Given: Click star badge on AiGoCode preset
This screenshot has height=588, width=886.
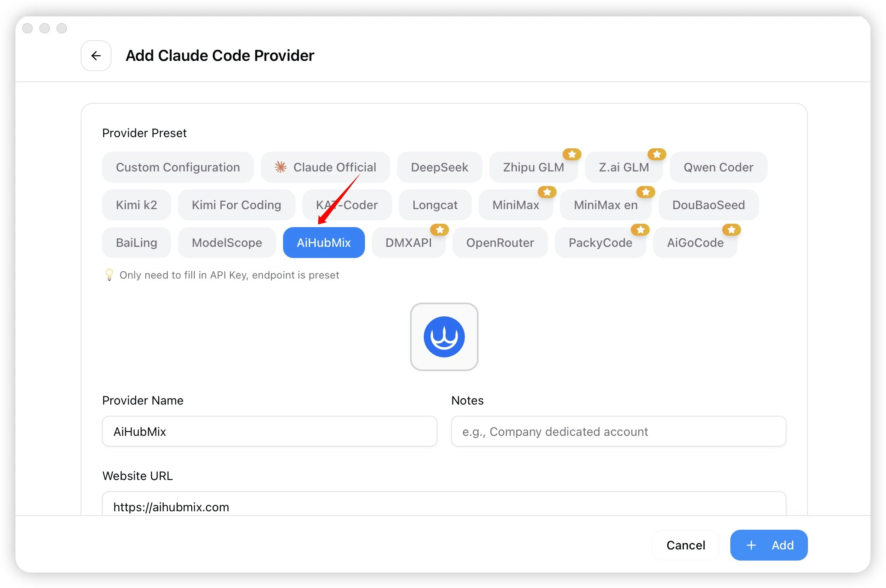Looking at the screenshot, I should 732,230.
